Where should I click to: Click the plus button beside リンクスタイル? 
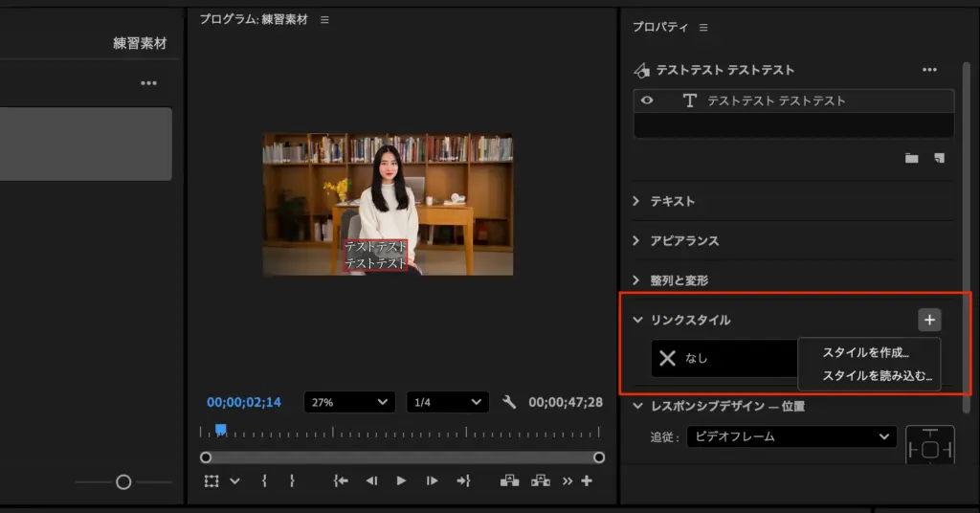[x=929, y=320]
